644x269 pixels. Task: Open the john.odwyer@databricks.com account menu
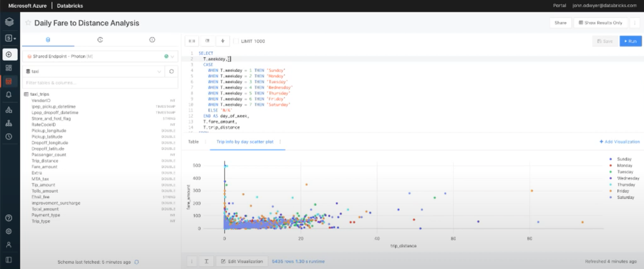pyautogui.click(x=606, y=6)
